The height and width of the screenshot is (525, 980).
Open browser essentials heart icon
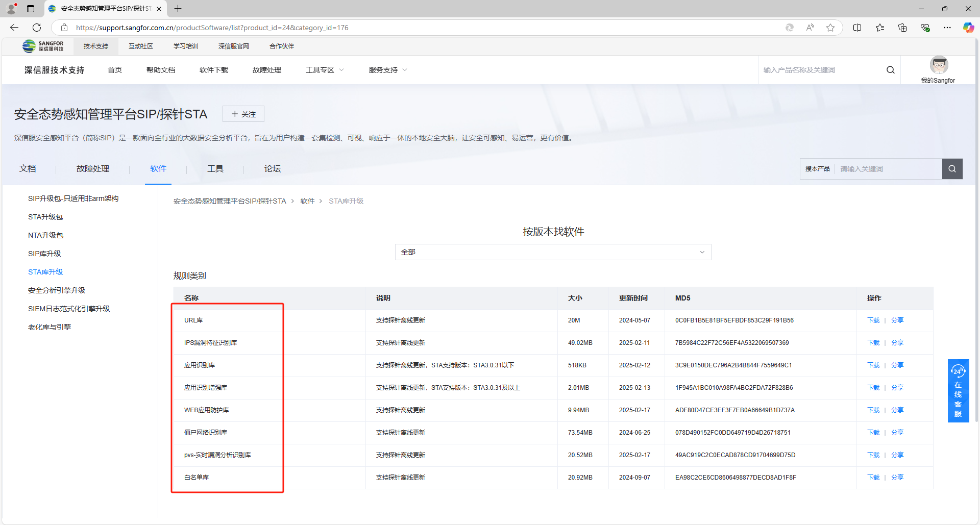925,28
